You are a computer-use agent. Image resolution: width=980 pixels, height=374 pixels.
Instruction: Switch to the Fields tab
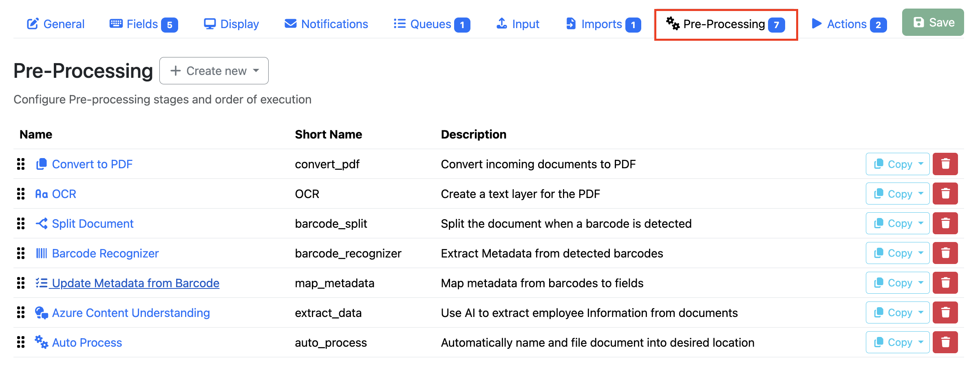pyautogui.click(x=143, y=24)
